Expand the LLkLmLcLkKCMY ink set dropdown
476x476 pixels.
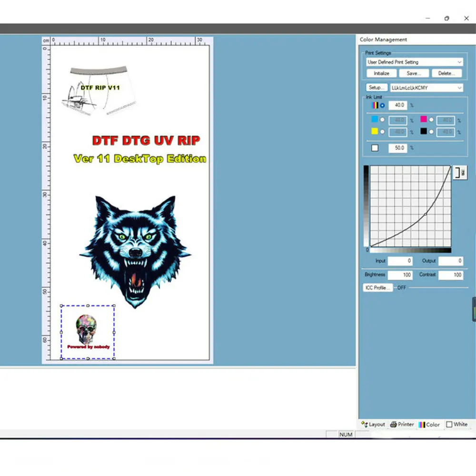tap(426, 88)
